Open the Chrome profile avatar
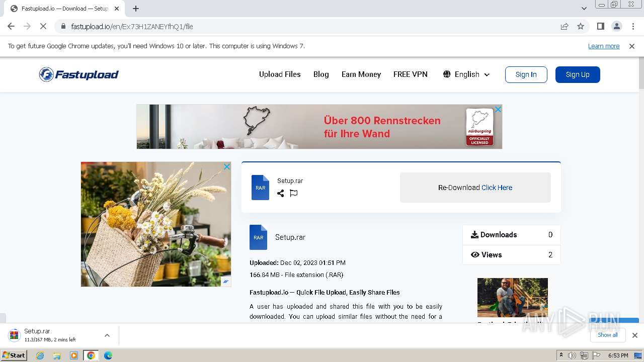This screenshot has height=362, width=644. pos(616,26)
